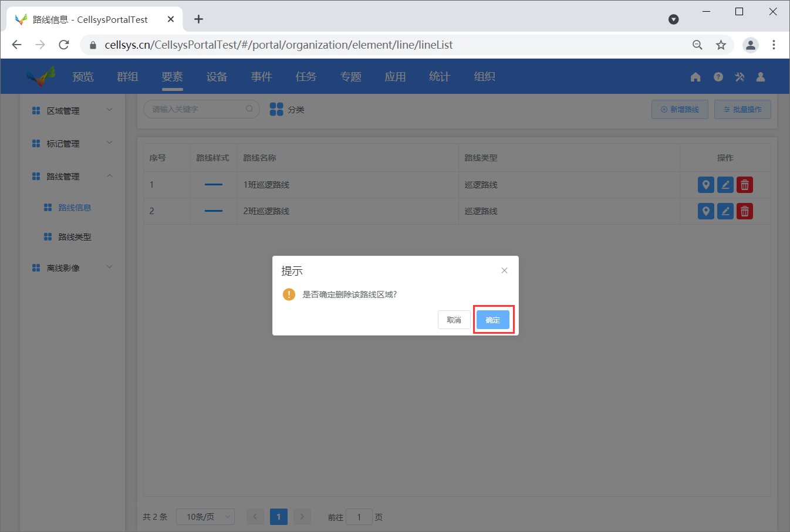
Task: Click next page arrow
Action: point(302,517)
